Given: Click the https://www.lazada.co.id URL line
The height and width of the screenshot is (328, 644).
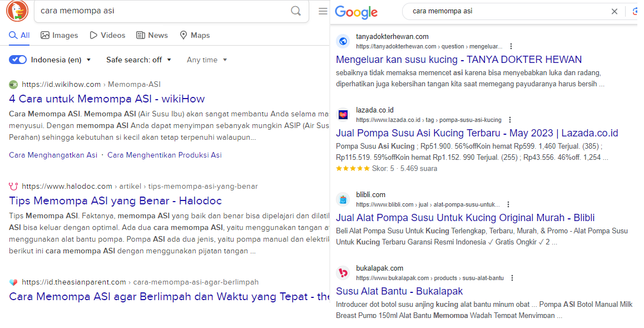Looking at the screenshot, I should pyautogui.click(x=429, y=120).
